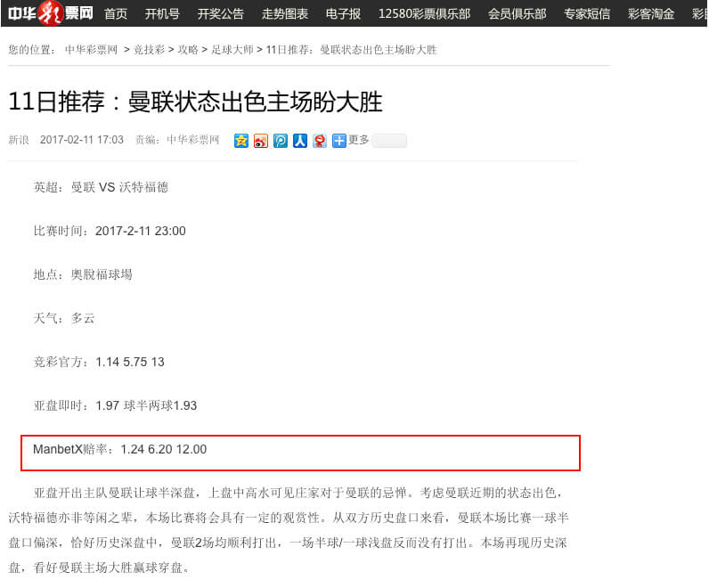Open 专家短信 in the navigation bar
This screenshot has height=588, width=709.
(x=586, y=13)
